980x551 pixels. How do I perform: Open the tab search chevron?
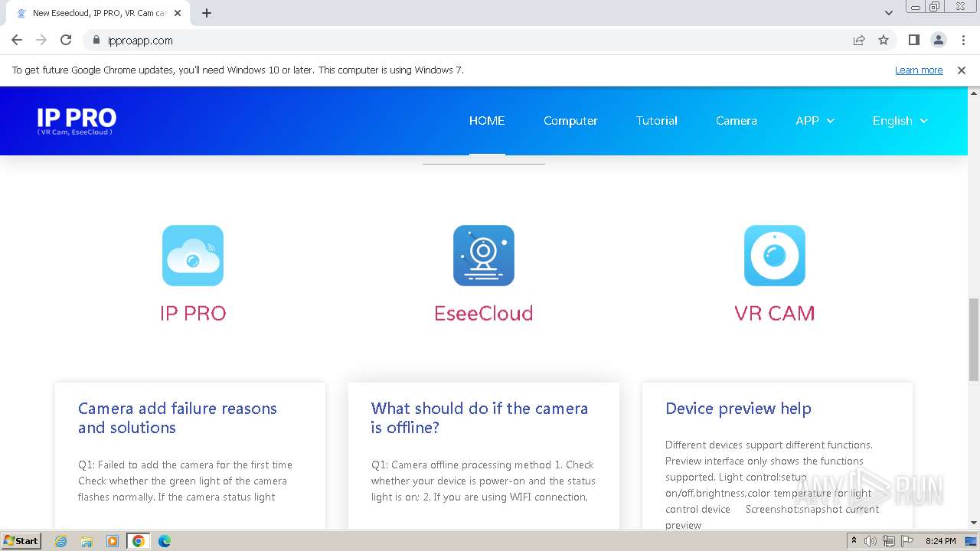point(889,13)
